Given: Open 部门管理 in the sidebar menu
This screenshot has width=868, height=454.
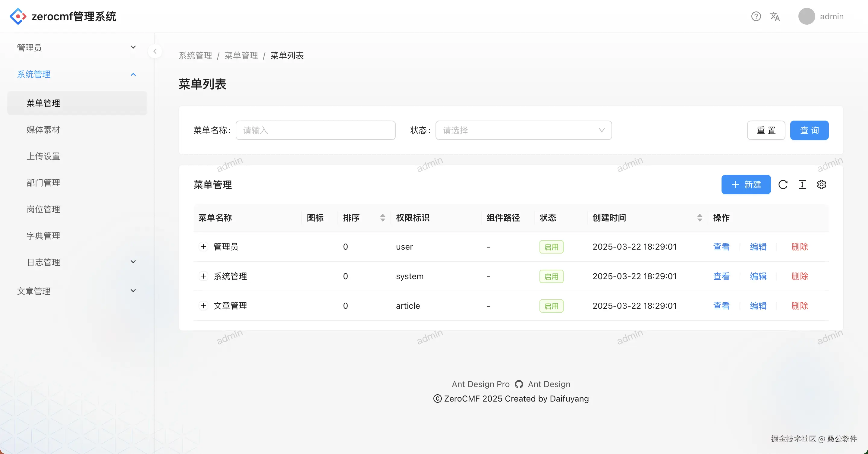Looking at the screenshot, I should click(x=43, y=182).
